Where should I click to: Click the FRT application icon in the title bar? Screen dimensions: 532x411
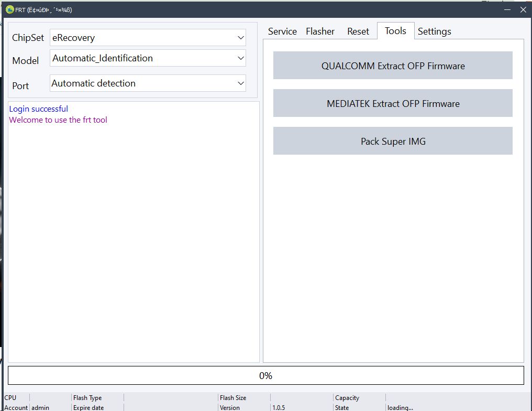(x=9, y=9)
